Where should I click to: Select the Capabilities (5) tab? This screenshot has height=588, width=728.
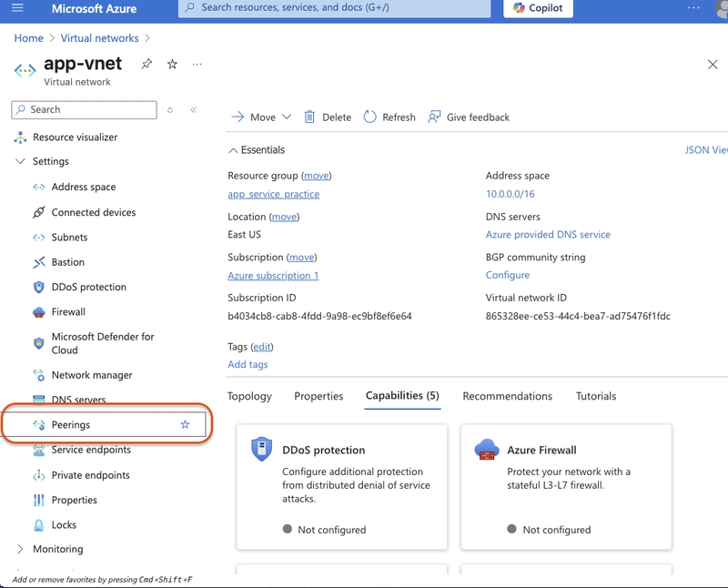[x=402, y=396]
